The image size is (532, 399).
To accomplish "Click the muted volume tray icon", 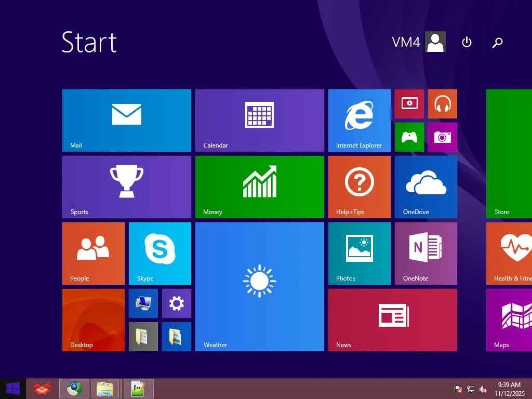I will (x=483, y=389).
